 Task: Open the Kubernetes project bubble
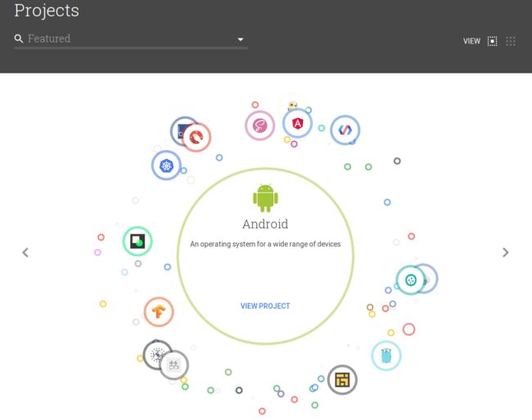(x=166, y=165)
